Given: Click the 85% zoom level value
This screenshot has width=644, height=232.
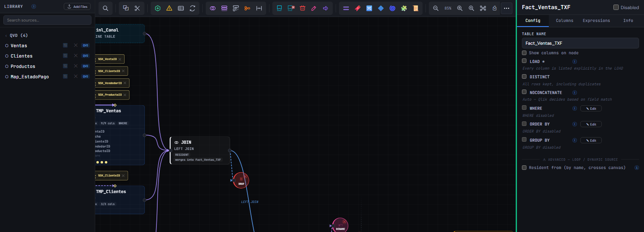Looking at the screenshot, I should (448, 8).
